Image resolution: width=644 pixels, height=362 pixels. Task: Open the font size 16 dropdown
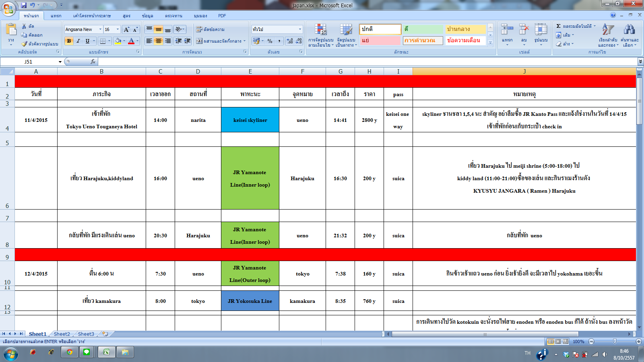point(118,29)
